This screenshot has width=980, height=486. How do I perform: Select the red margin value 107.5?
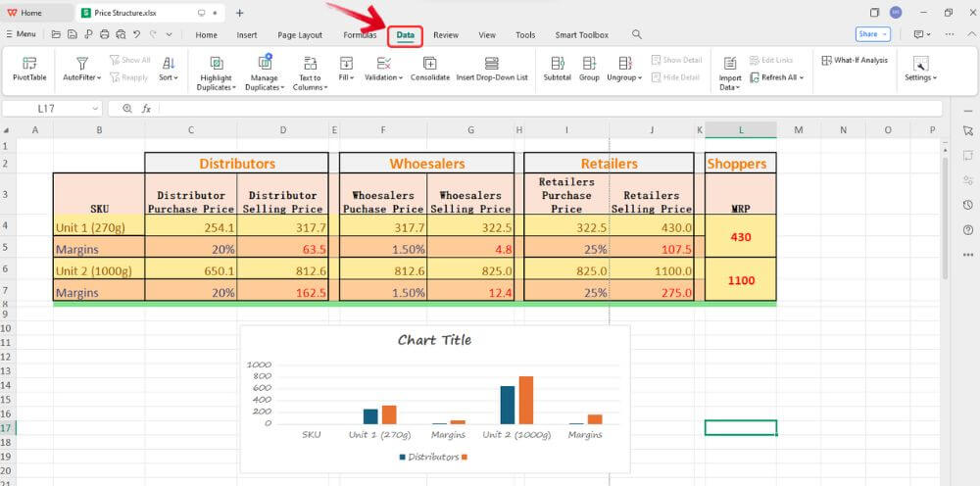point(652,249)
